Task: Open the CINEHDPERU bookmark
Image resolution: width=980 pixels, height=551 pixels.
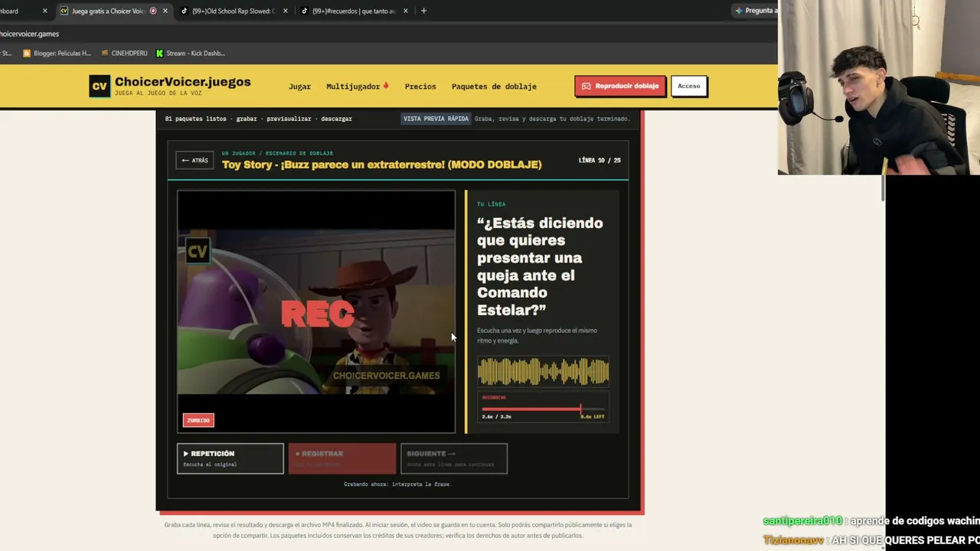Action: pyautogui.click(x=124, y=54)
